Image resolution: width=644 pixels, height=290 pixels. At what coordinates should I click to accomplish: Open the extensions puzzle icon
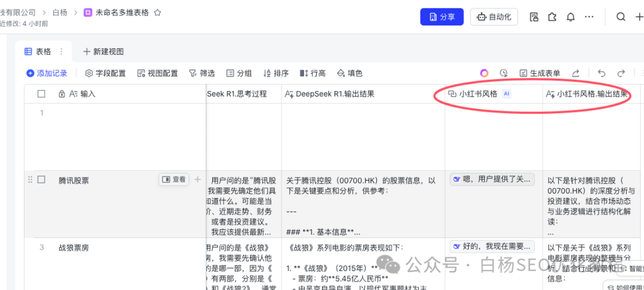pos(552,17)
